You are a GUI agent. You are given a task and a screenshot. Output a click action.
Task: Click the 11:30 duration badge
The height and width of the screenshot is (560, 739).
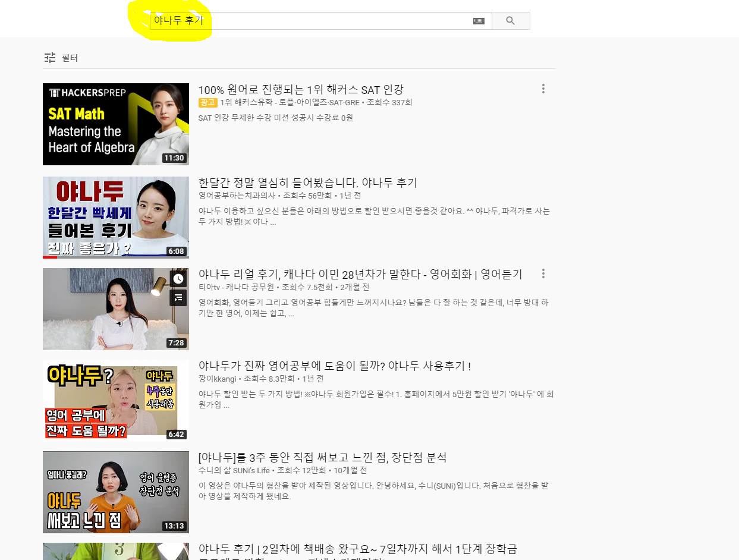coord(174,158)
